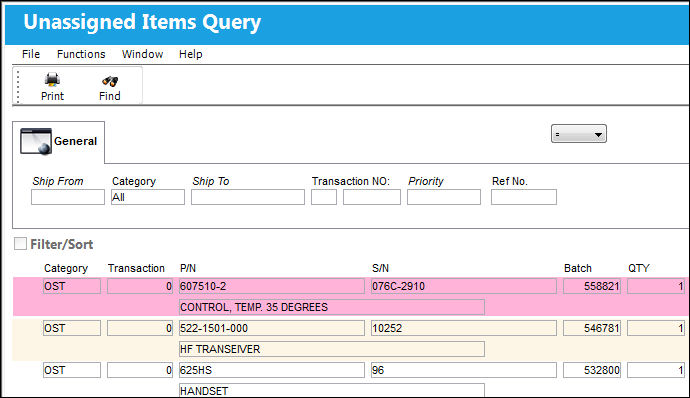Viewport: 690px width, 398px height.
Task: Click the QTY column header
Action: point(639,268)
